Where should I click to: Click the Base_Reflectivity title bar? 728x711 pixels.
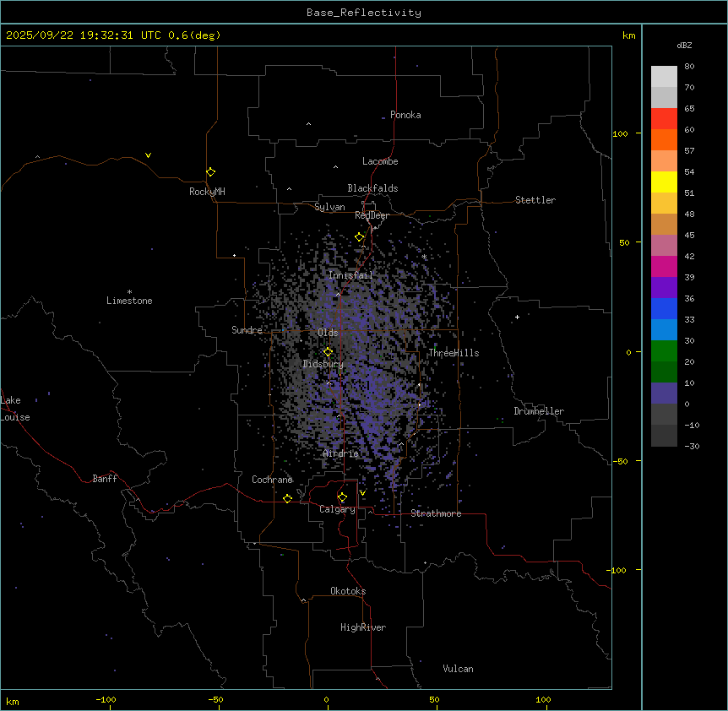(x=363, y=13)
